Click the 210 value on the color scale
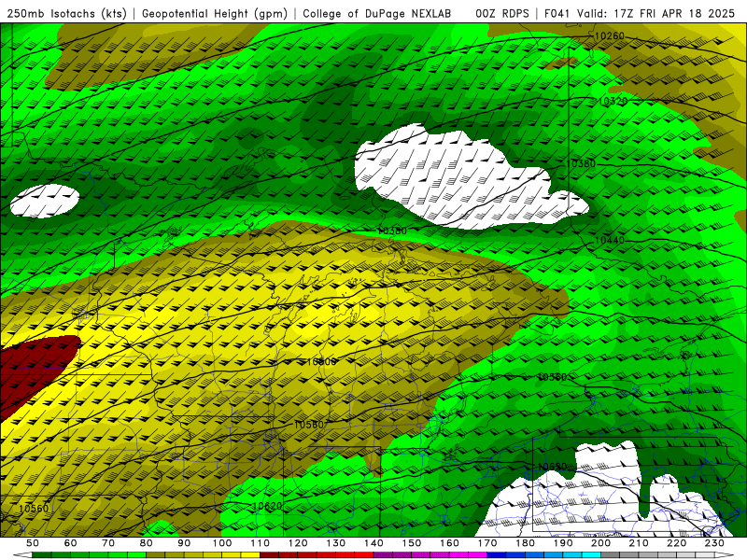The height and width of the screenshot is (560, 747). click(639, 543)
